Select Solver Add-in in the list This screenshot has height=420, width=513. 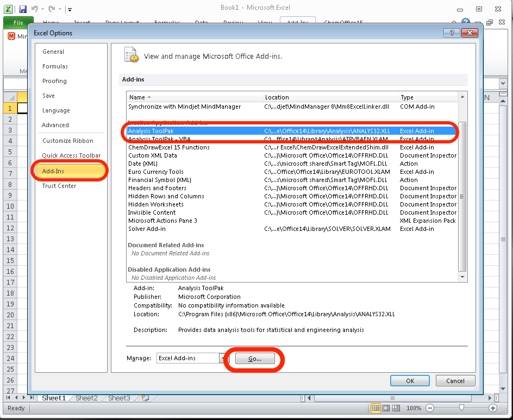(147, 229)
